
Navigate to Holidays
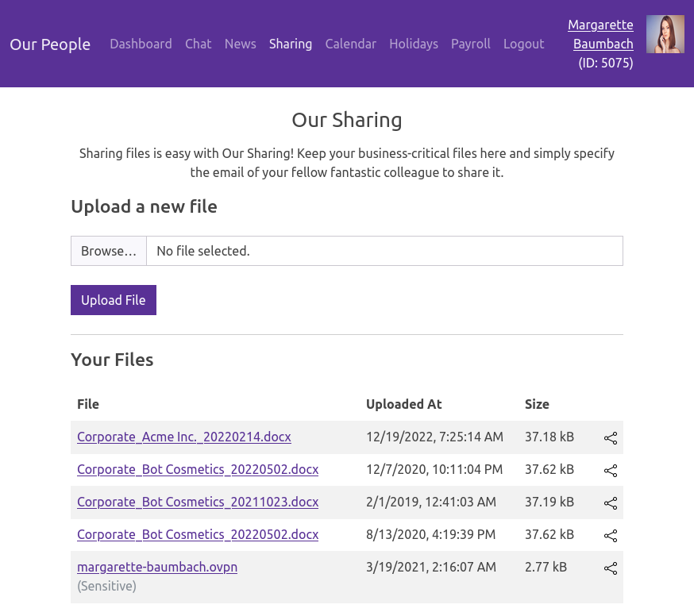click(x=413, y=44)
